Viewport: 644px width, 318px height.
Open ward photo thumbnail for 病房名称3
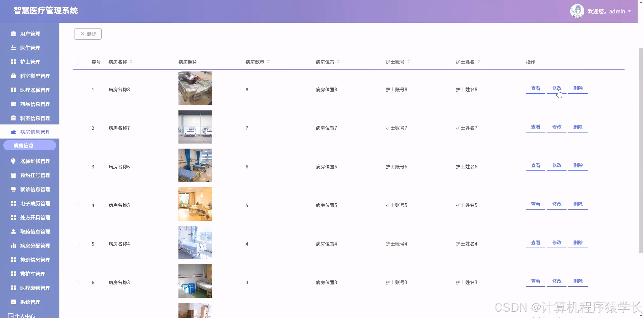(195, 281)
